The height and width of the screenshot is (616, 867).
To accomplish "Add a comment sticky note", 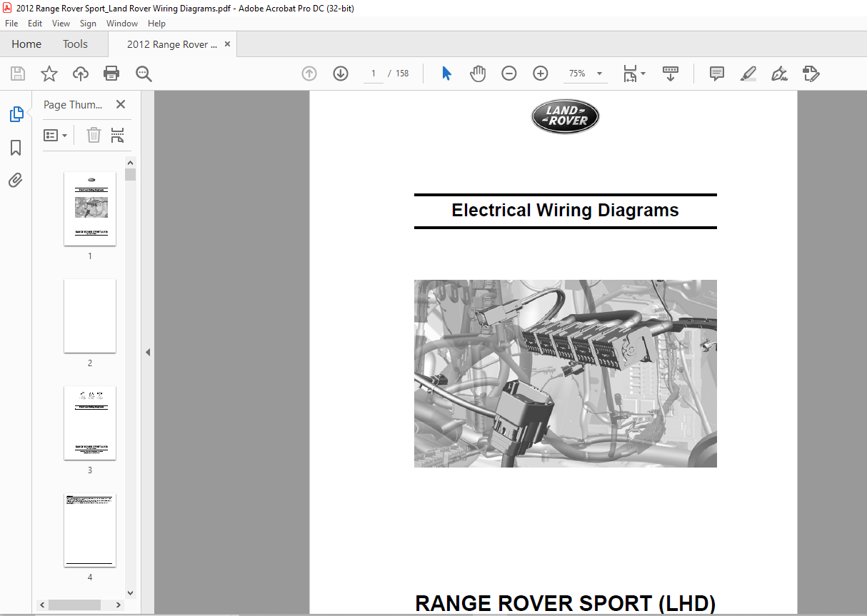I will (717, 74).
